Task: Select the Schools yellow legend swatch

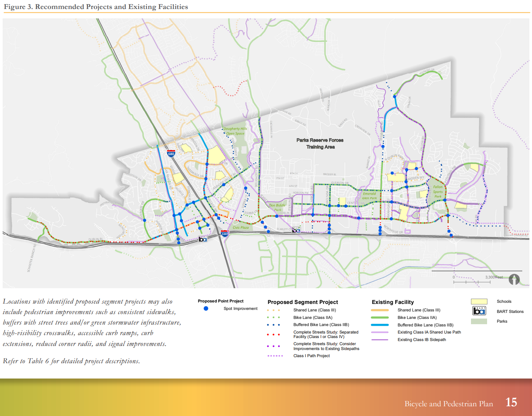Action: pos(479,302)
